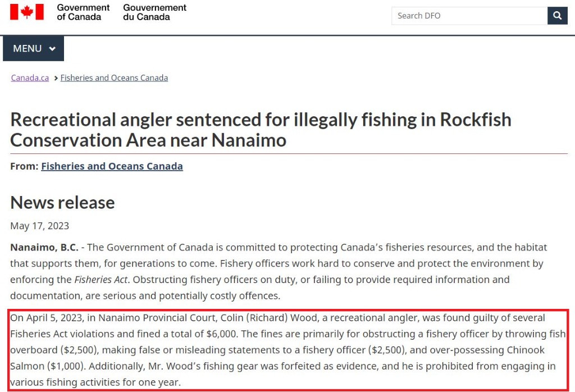
Task: Click the 'Recreational angler sentenced' headline
Action: tap(261, 130)
